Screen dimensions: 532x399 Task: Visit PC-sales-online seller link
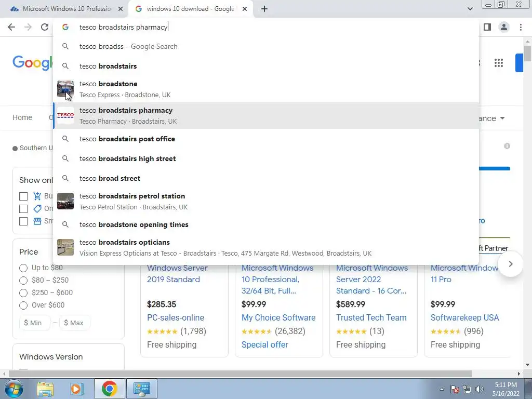coord(176,317)
